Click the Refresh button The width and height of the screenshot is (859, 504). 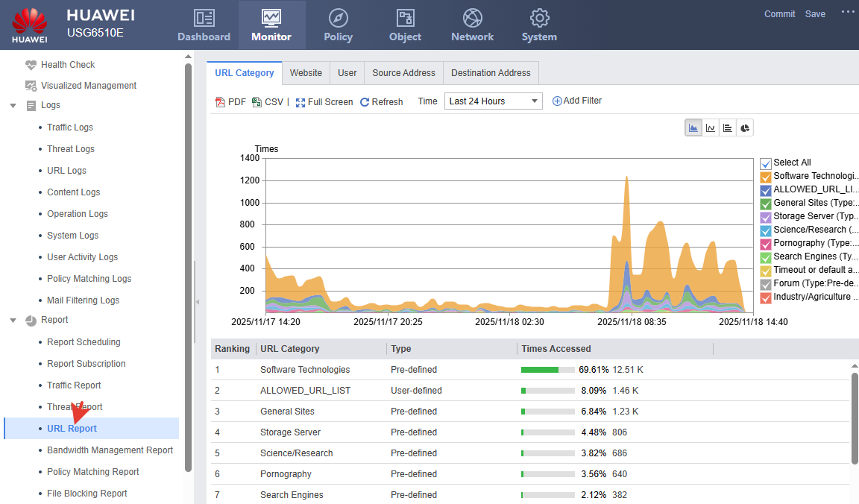pos(381,102)
